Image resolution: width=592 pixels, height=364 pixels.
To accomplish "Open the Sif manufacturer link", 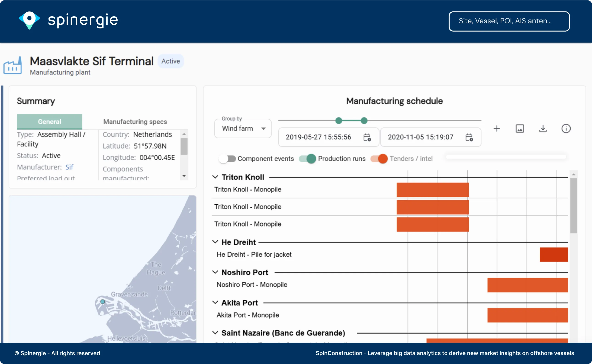I will coord(69,167).
